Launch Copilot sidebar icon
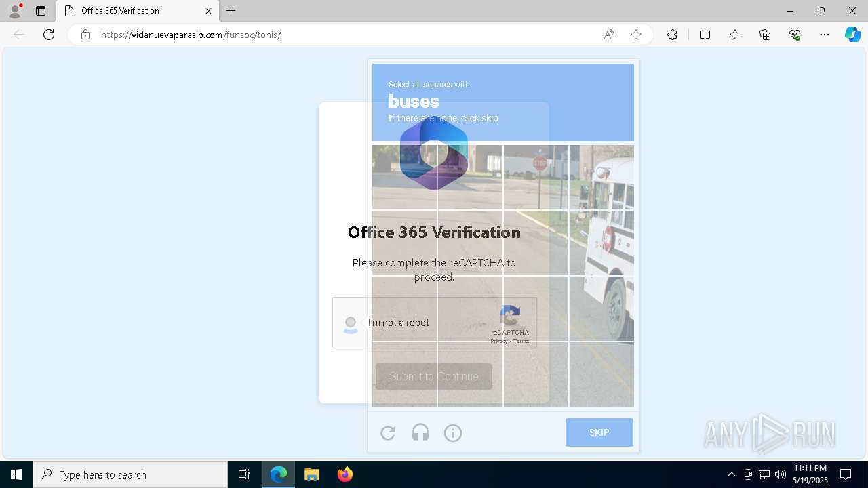Image resolution: width=868 pixels, height=488 pixels. click(852, 35)
